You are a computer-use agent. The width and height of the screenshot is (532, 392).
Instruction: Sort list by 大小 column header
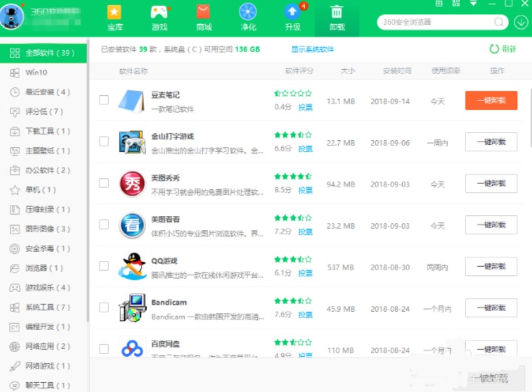348,71
